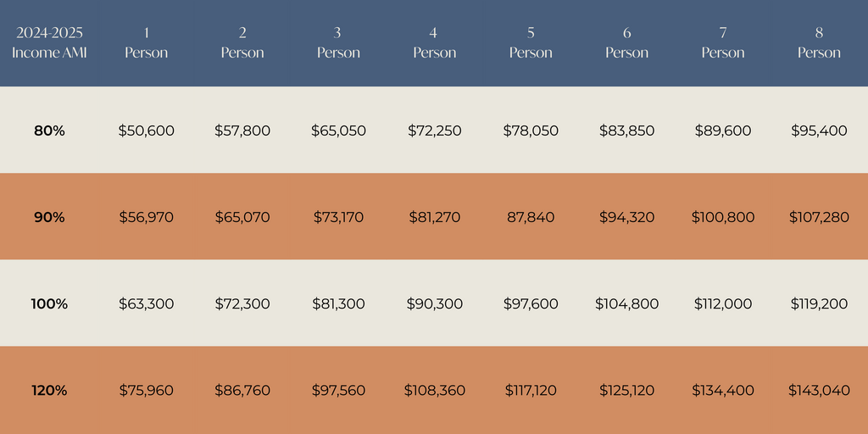Click the $95,400 cell
The height and width of the screenshot is (434, 868).
(x=819, y=131)
